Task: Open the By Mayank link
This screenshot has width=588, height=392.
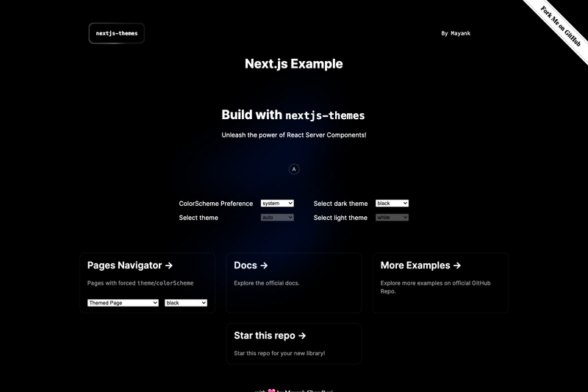Action: (x=456, y=33)
